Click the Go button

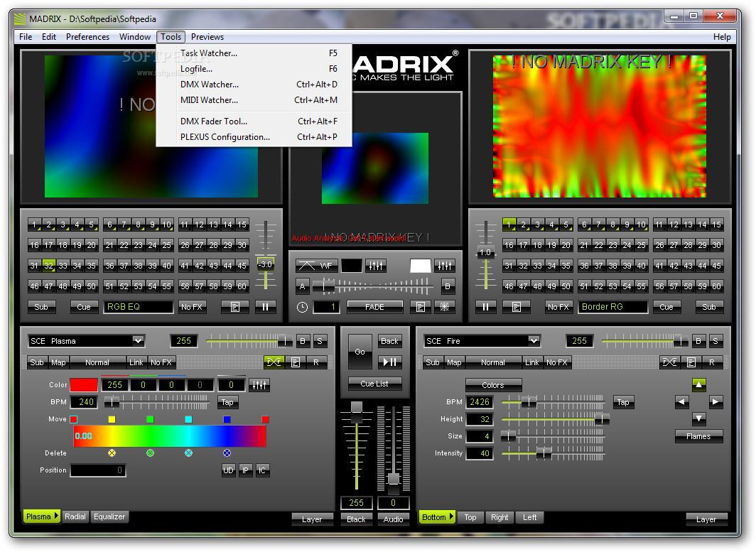360,352
